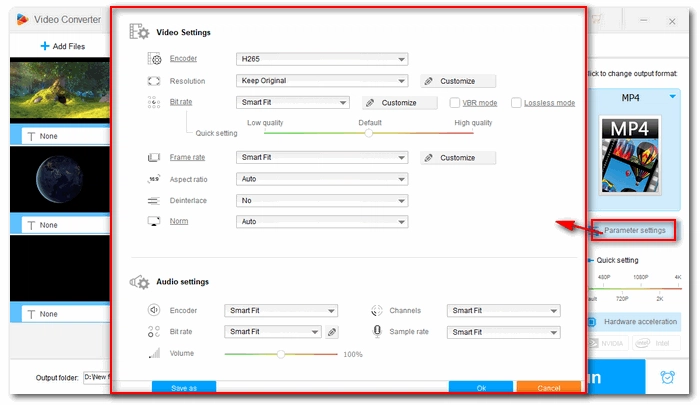This screenshot has width=700, height=405.
Task: Click the Resolution icon
Action: pos(154,81)
